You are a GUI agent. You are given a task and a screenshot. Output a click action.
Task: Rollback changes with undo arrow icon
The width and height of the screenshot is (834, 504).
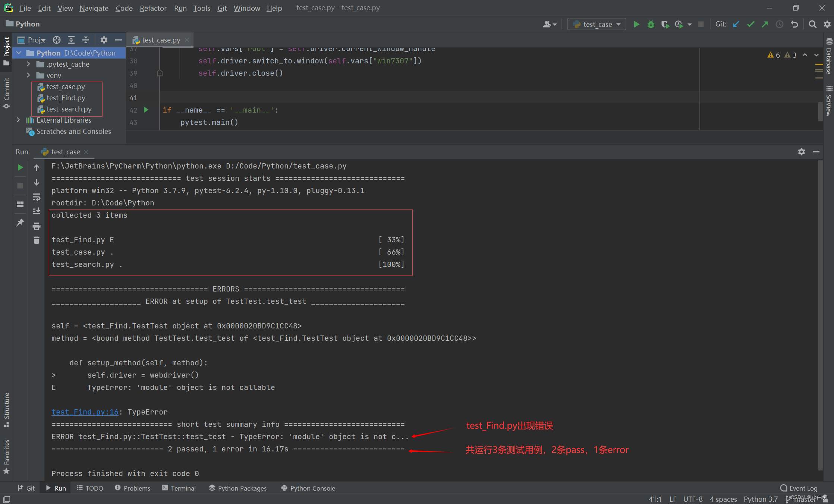point(794,24)
